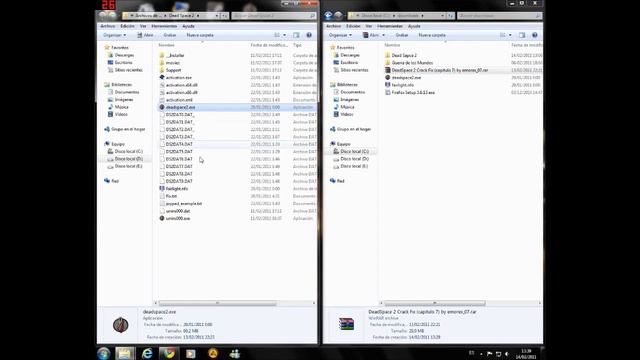Open Windows Media Player from taskbar
Viewport: 640px width, 360px height.
pyautogui.click(x=191, y=353)
